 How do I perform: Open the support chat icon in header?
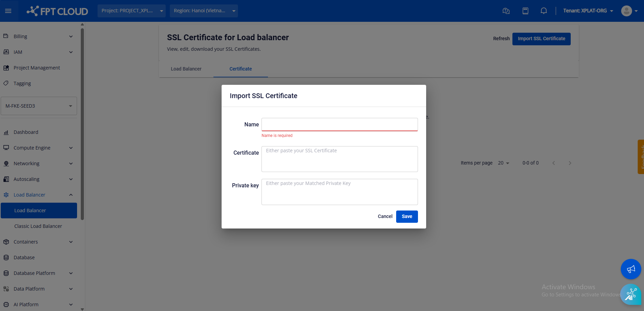[x=506, y=11]
